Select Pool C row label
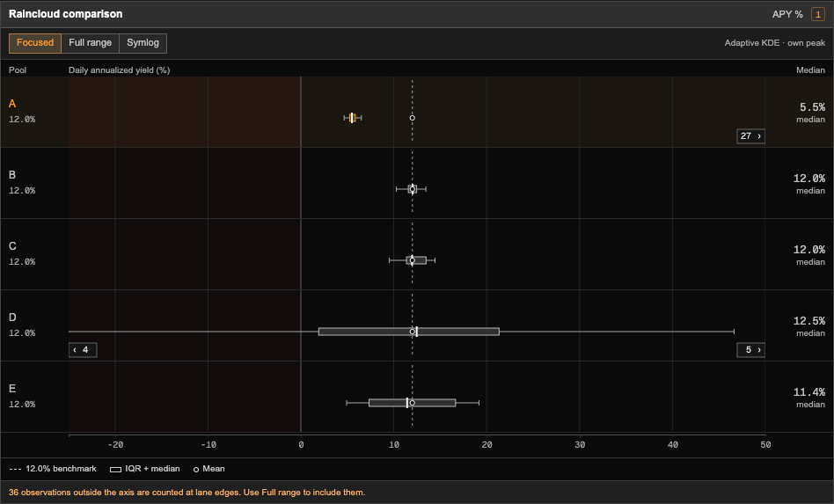 point(12,246)
